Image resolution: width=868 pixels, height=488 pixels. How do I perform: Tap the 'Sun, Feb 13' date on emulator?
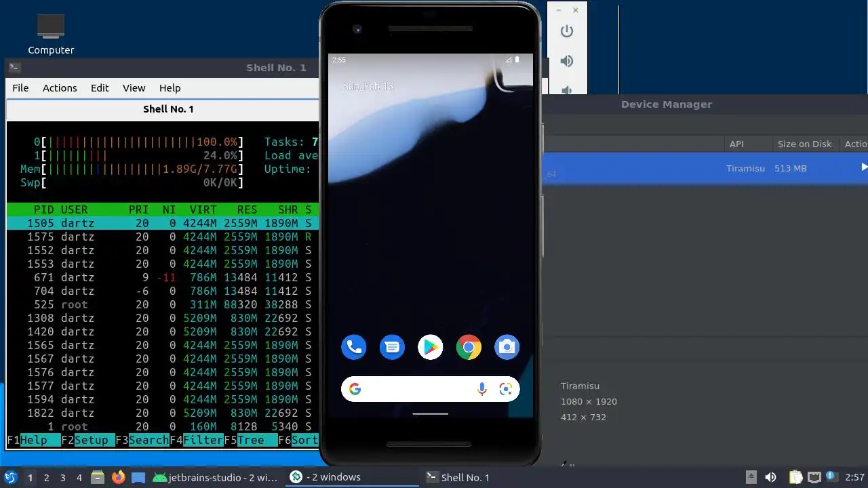tap(368, 86)
